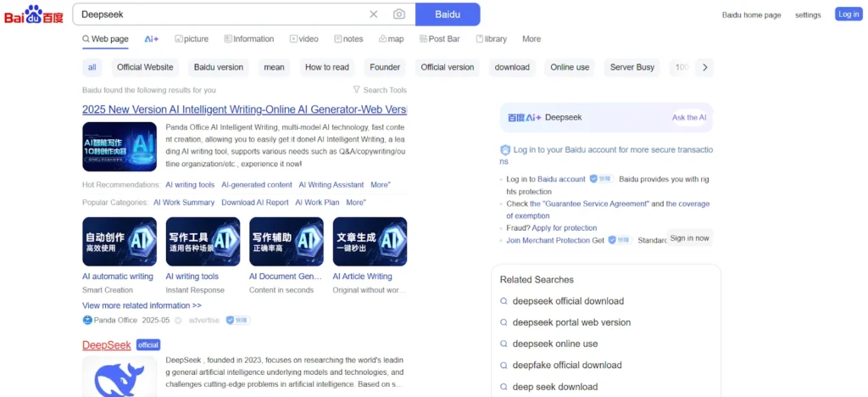Open the AI+ search tab

point(152,39)
